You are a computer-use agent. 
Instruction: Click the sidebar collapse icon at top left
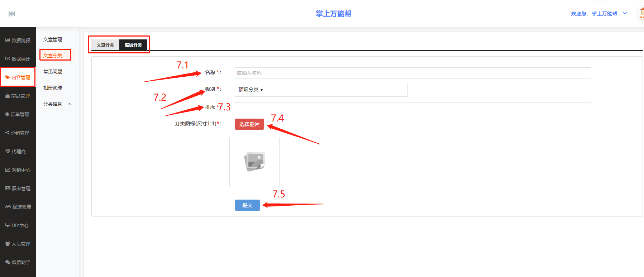click(12, 14)
